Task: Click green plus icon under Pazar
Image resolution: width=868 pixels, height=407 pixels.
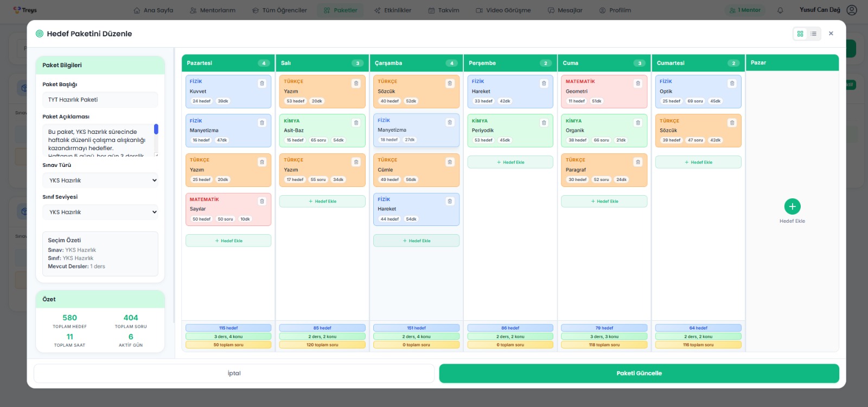Action: (x=792, y=206)
